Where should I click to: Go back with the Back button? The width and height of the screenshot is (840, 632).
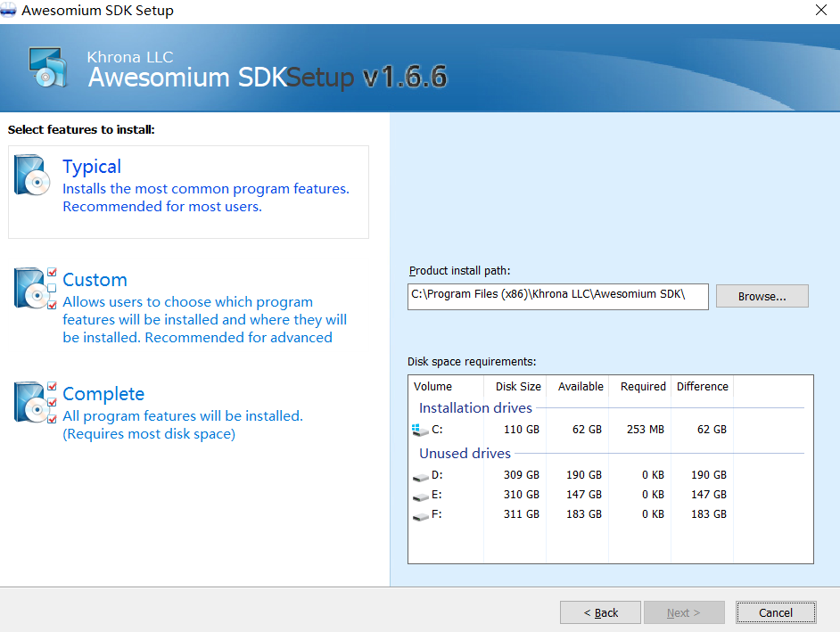(600, 612)
